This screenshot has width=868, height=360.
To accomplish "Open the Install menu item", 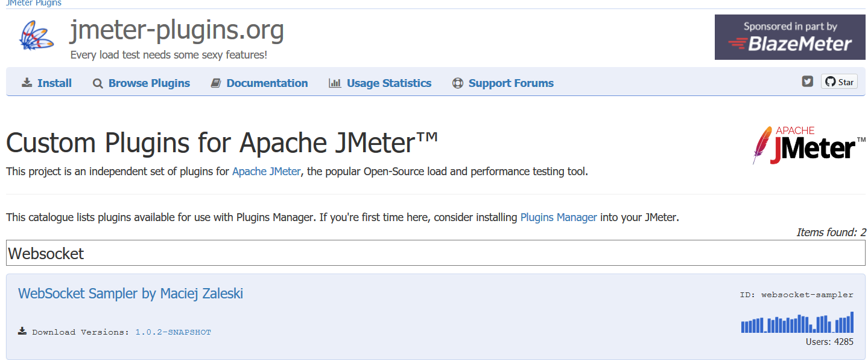I will [x=54, y=83].
